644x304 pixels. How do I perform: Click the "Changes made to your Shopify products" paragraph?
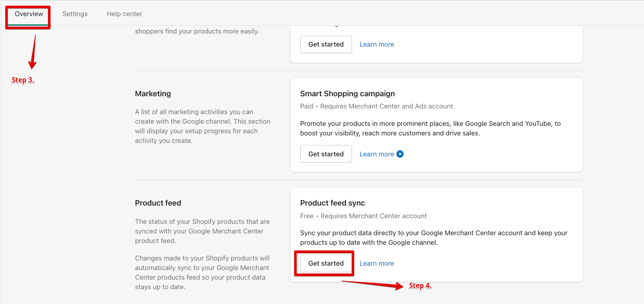[202, 273]
